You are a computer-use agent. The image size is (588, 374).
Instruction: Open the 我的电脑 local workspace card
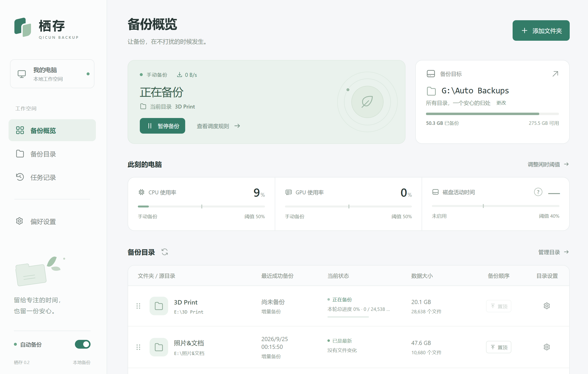[x=52, y=74]
